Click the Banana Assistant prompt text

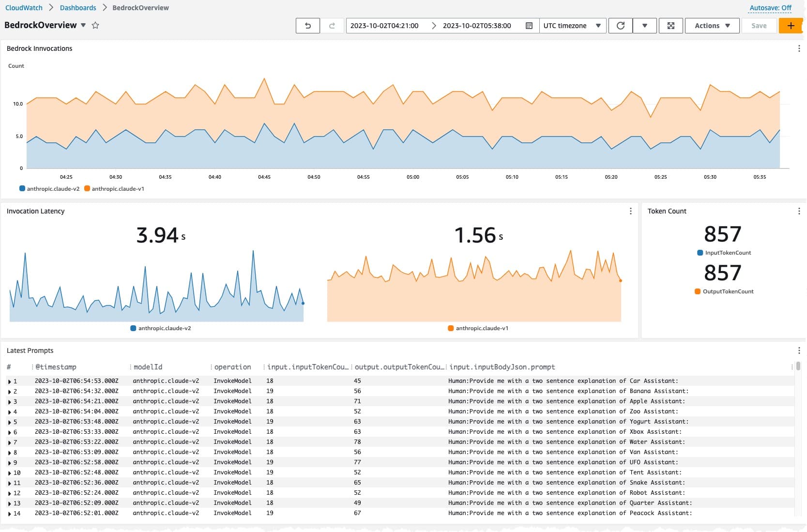coord(568,391)
